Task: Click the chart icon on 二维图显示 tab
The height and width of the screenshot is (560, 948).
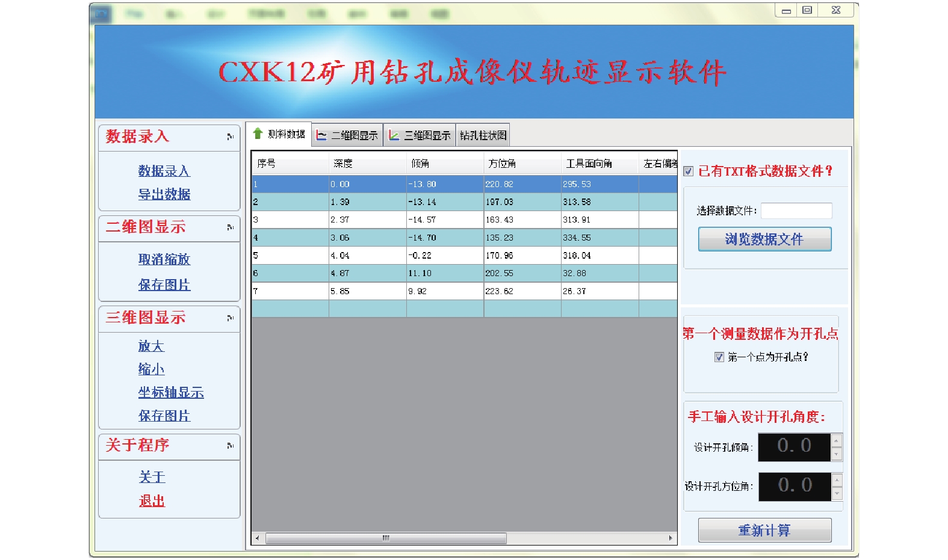Action: pos(321,135)
